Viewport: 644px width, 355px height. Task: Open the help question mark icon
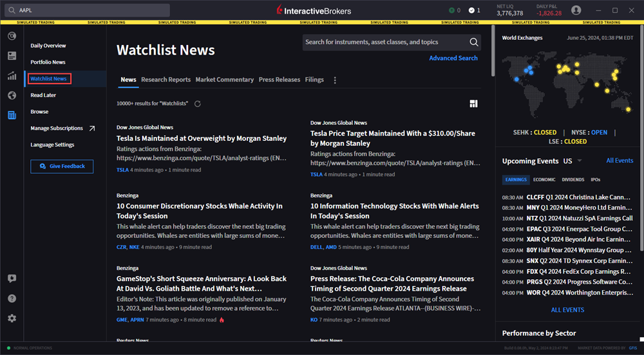(x=12, y=298)
